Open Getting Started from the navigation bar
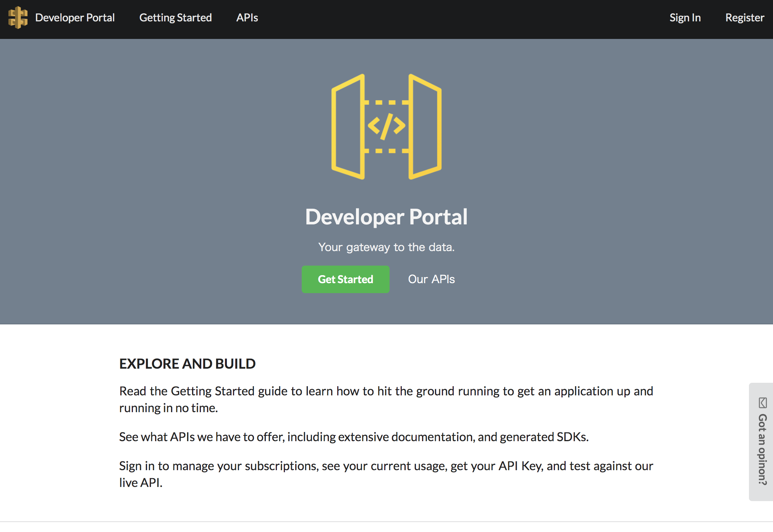This screenshot has height=532, width=773. coord(175,18)
